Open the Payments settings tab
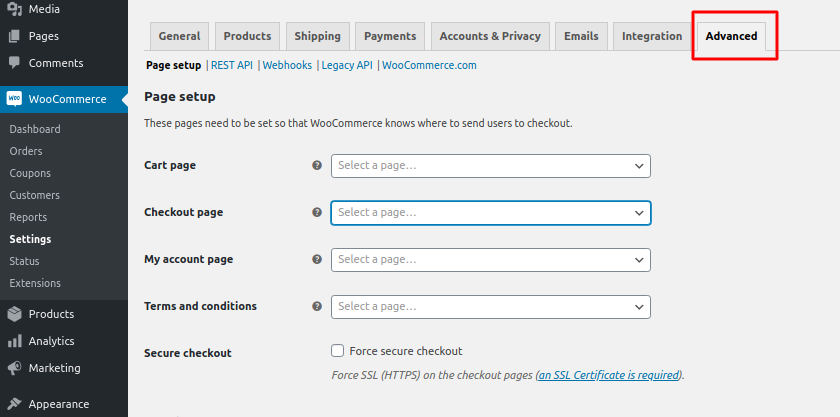The image size is (840, 417). click(x=390, y=36)
